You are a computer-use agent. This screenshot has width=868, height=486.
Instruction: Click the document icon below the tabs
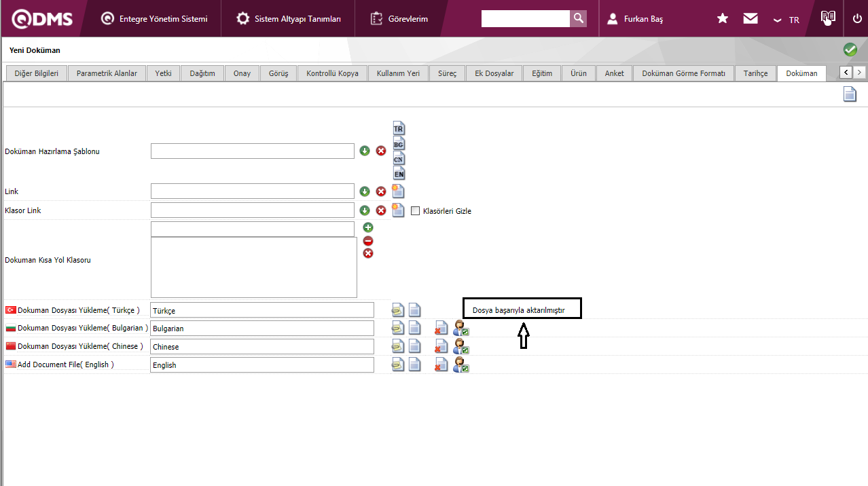pyautogui.click(x=850, y=94)
